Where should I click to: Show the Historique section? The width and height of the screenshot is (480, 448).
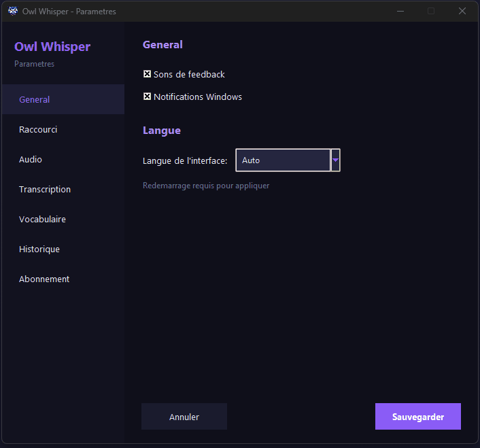click(x=39, y=249)
